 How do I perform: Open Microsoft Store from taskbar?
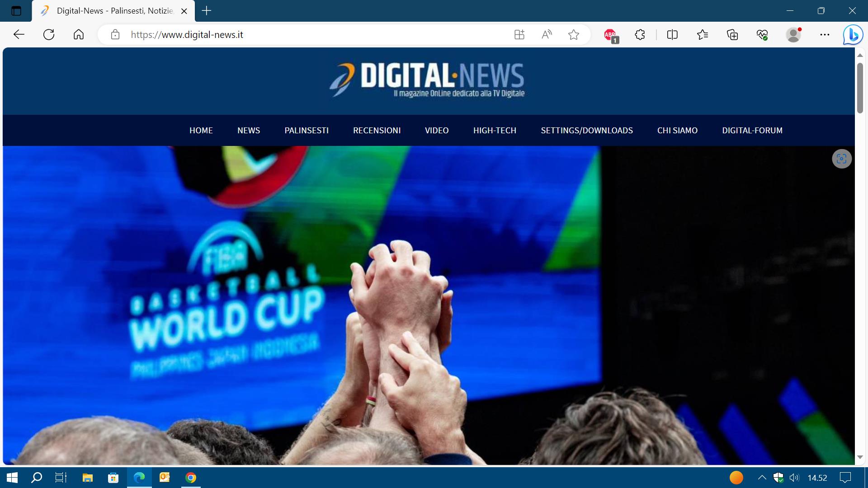click(x=113, y=478)
